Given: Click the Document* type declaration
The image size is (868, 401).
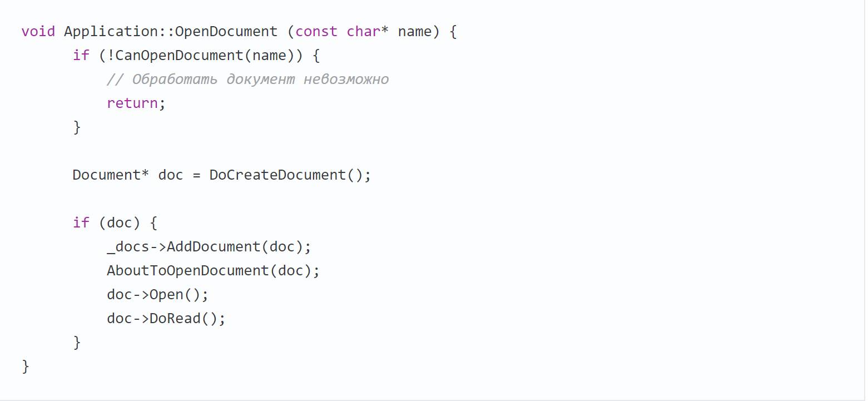Looking at the screenshot, I should [x=111, y=175].
